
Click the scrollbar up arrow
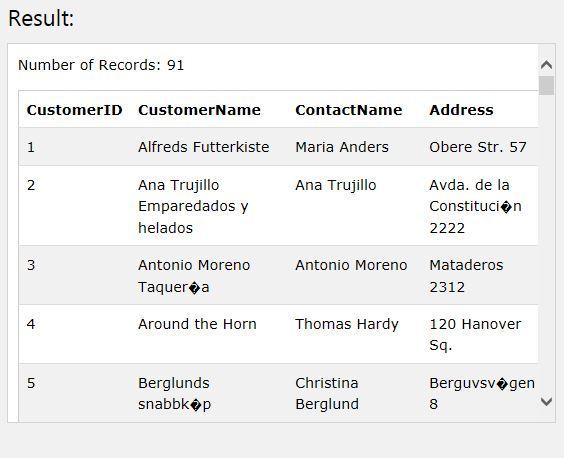546,65
